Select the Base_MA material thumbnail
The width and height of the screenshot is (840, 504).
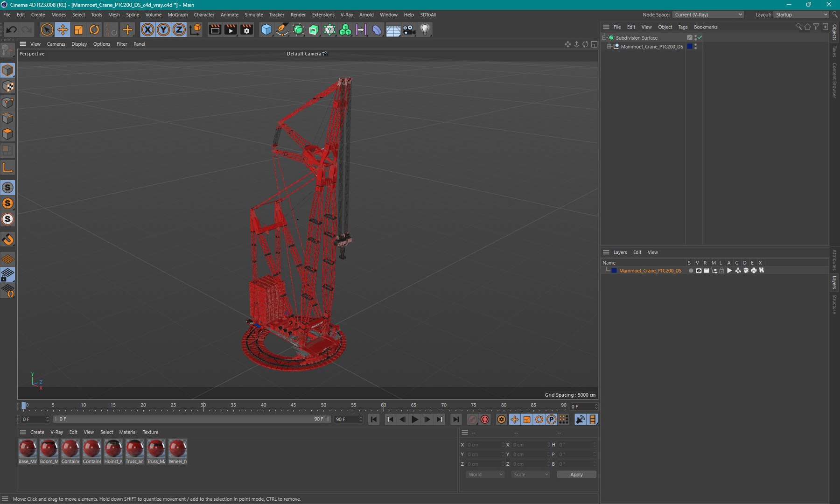(28, 449)
